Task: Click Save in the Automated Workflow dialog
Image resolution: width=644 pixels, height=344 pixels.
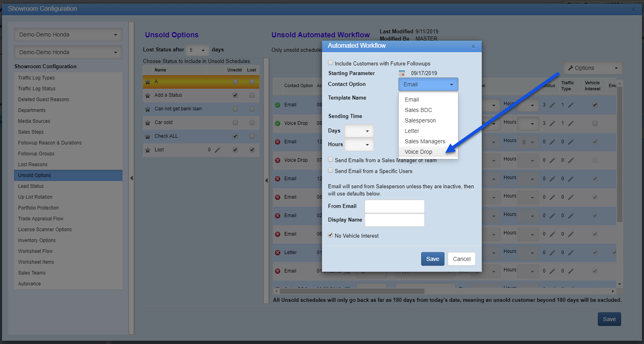Action: coord(432,259)
